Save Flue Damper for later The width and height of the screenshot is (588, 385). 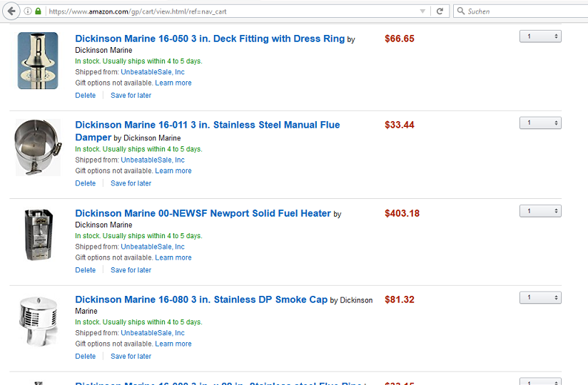click(131, 183)
